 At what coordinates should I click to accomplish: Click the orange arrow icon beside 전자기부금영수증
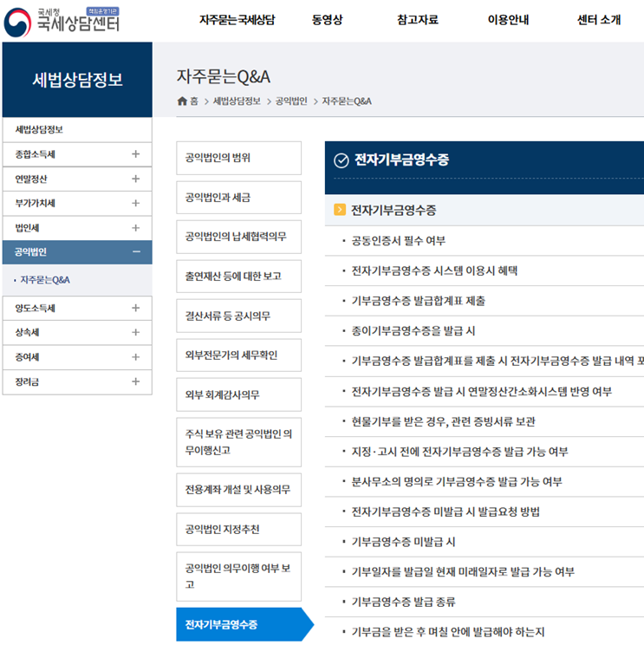tap(340, 210)
